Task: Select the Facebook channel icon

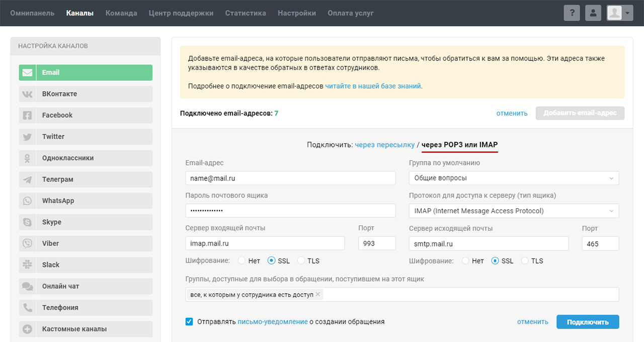Action: (27, 115)
